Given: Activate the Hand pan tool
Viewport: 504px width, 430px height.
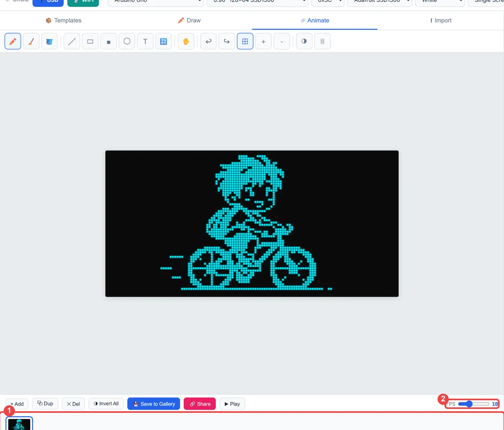Looking at the screenshot, I should [186, 42].
